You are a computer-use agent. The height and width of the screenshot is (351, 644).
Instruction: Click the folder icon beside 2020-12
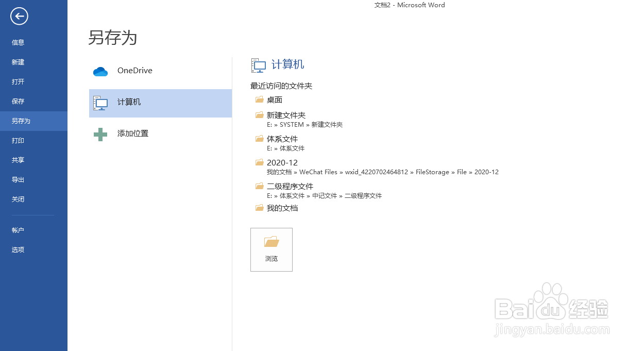tap(260, 162)
